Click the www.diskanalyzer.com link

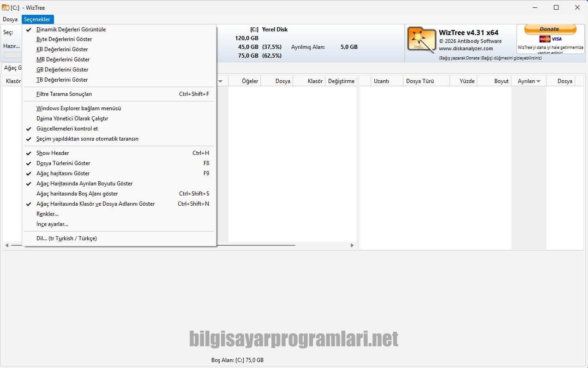[x=466, y=48]
